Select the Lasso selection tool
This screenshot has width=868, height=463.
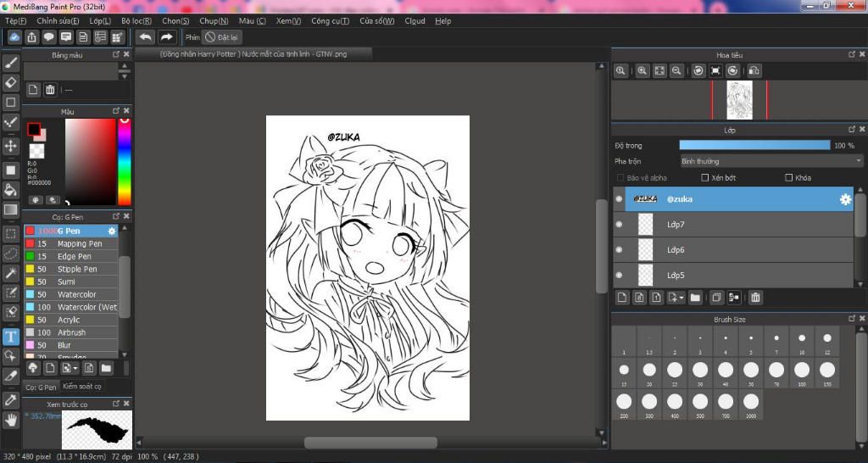(x=11, y=253)
